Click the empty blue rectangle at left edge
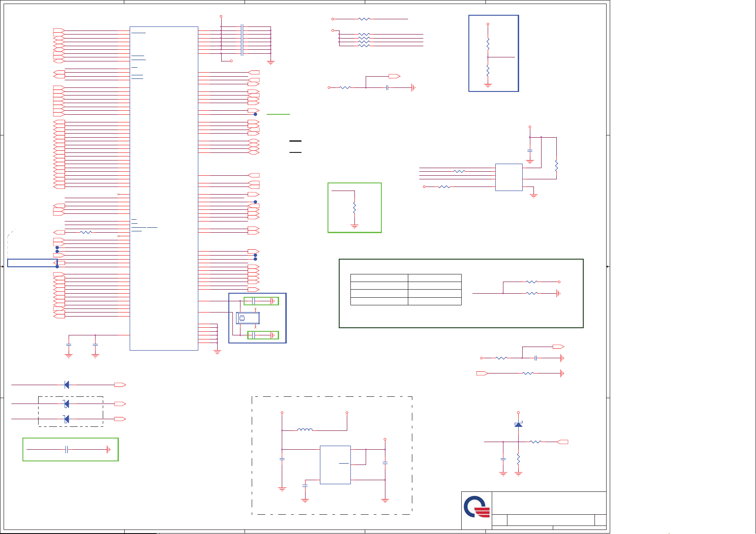This screenshot has height=534, width=756. [x=32, y=263]
